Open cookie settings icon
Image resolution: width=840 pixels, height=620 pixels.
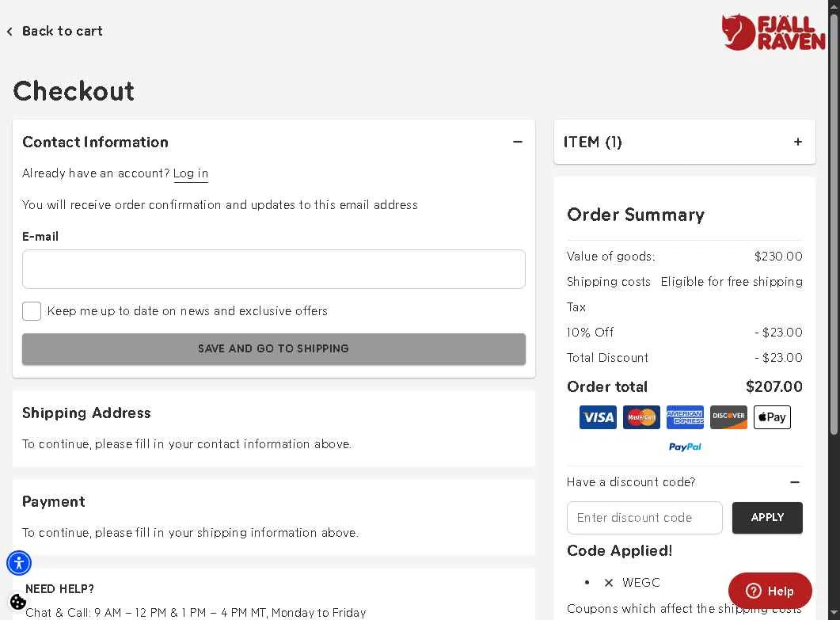[17, 603]
